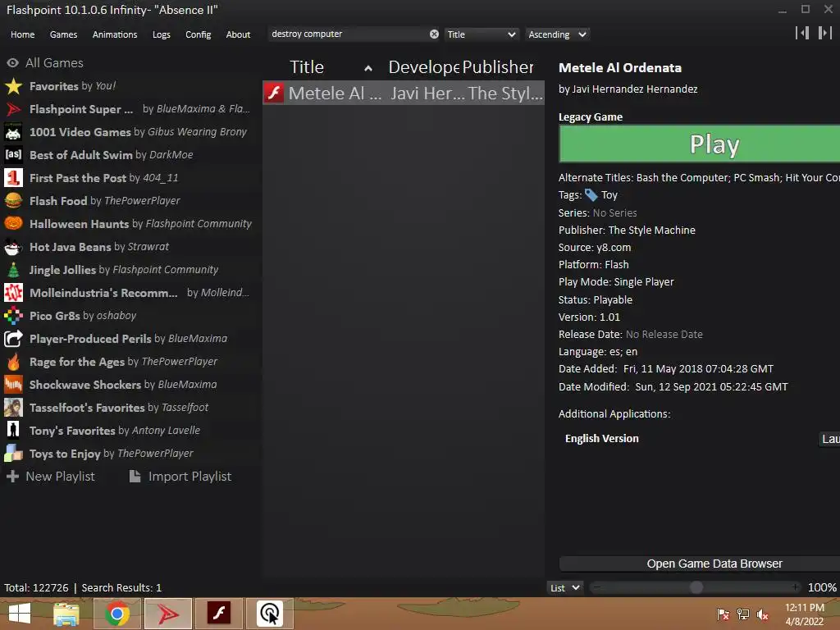Click the Flashpoint launcher taskbar icon

click(168, 614)
